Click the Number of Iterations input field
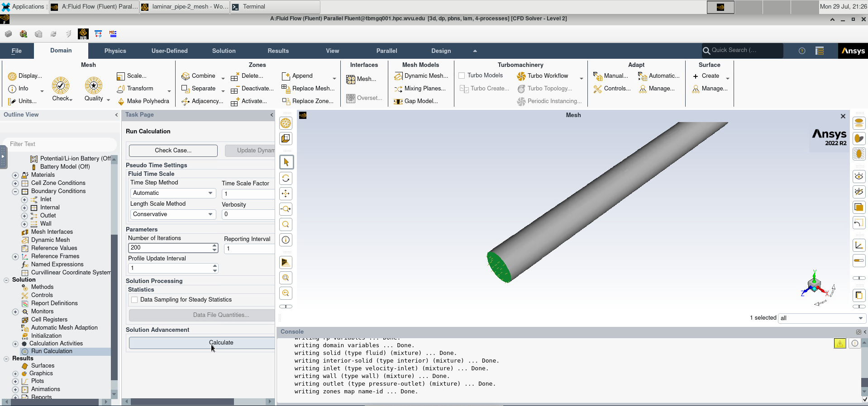Viewport: 868px width, 406px height. (170, 248)
